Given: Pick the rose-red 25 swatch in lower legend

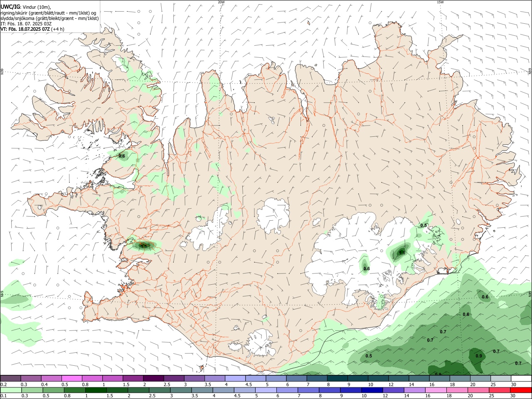Looking at the screenshot, I should (499, 390).
